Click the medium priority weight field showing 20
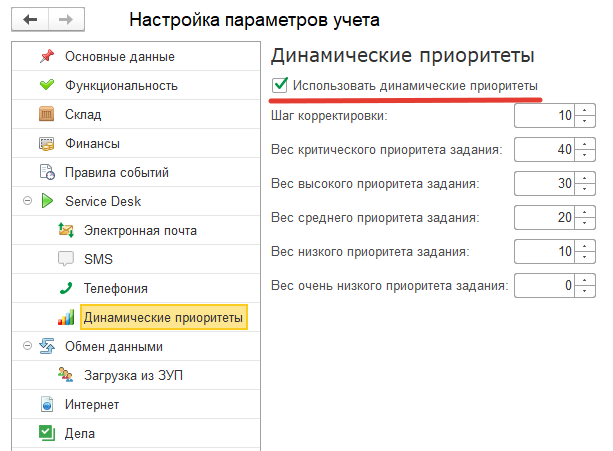The image size is (613, 451). click(545, 217)
